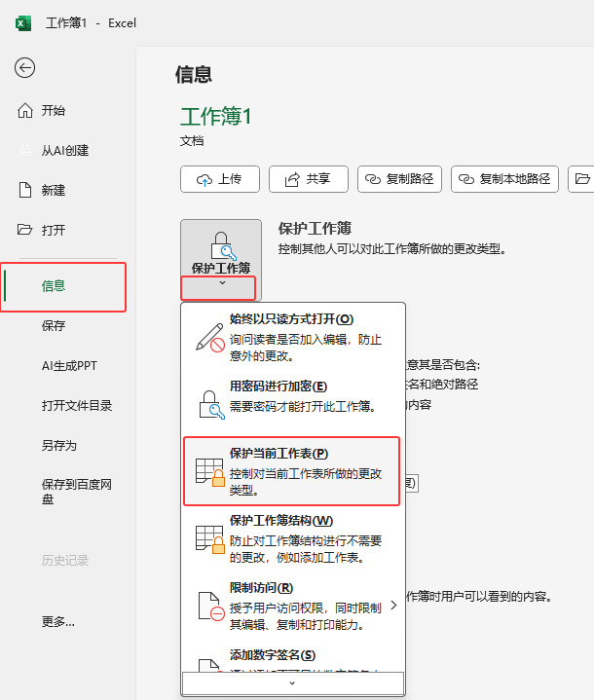Select 始终以只读方式打开(O) menu option
This screenshot has width=594, height=700.
click(292, 338)
